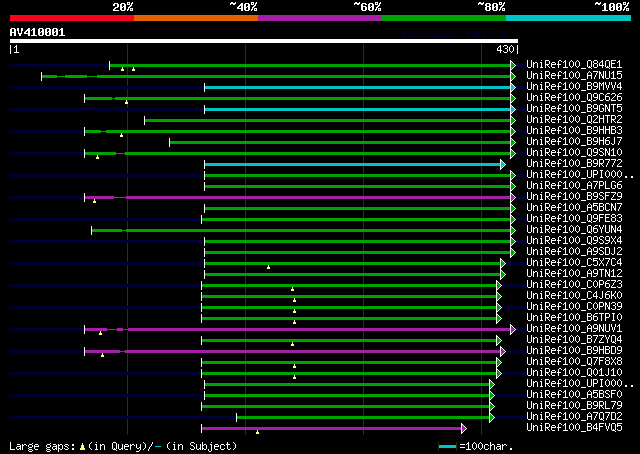Image resolution: width=640 pixels, height=454 pixels.
Task: Click the green alignment bar for B9H6J7
Action: coord(340,142)
